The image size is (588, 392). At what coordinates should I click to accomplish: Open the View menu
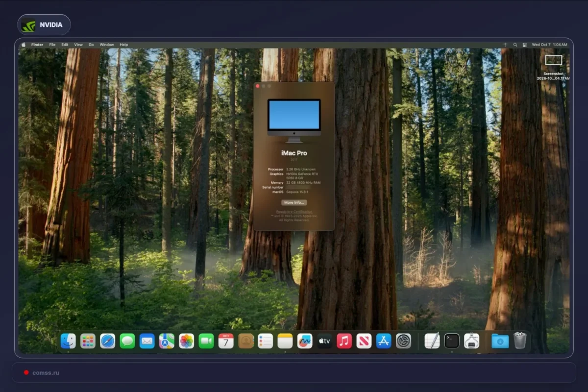tap(78, 45)
